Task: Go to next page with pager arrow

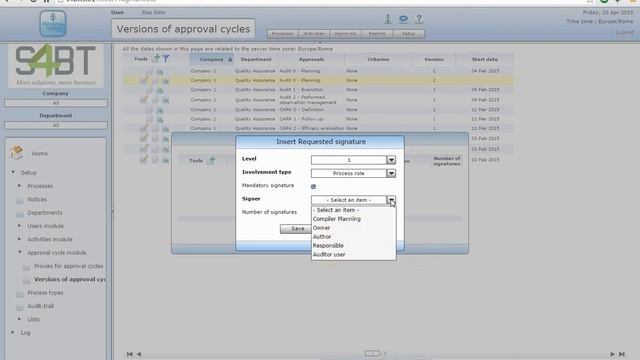Action: [x=612, y=354]
